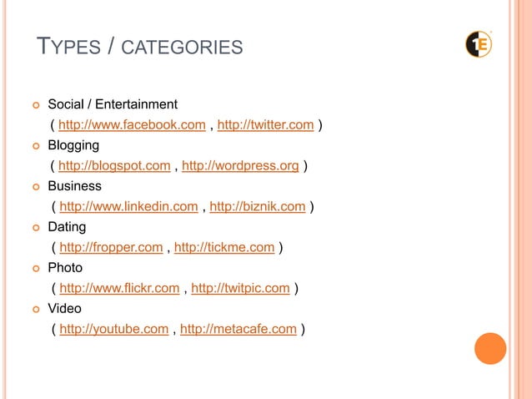Click the bullet marker beside Blogging
The width and height of the screenshot is (532, 399).
35,146
